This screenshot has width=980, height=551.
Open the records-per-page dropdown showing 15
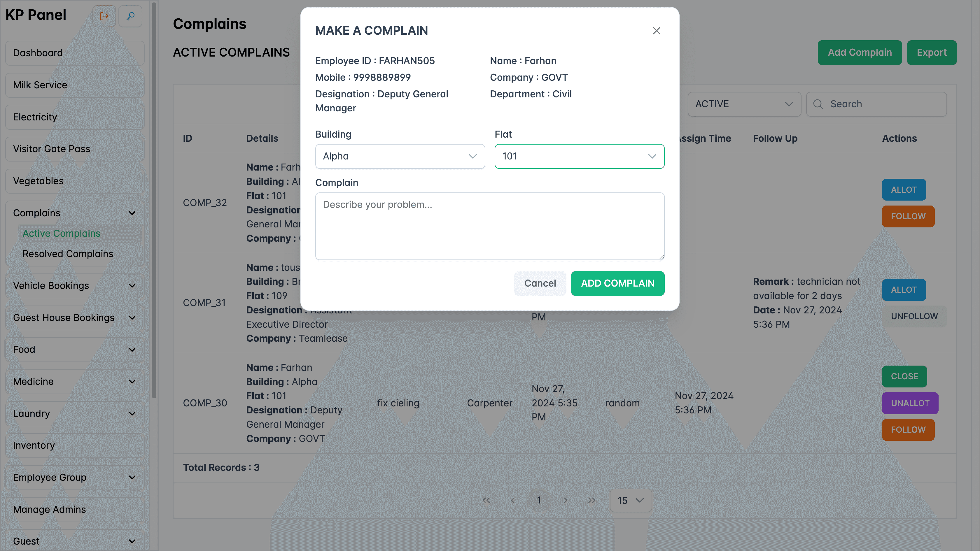coord(630,501)
